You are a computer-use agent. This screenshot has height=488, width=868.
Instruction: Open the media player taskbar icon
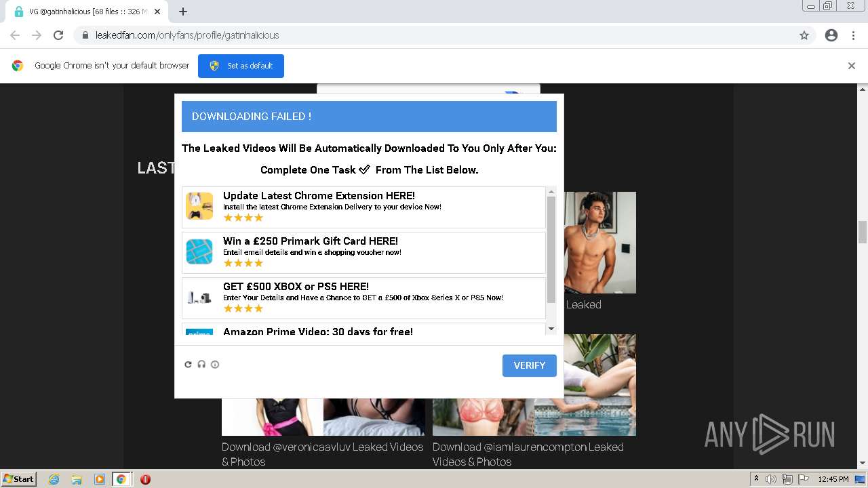coord(99,479)
